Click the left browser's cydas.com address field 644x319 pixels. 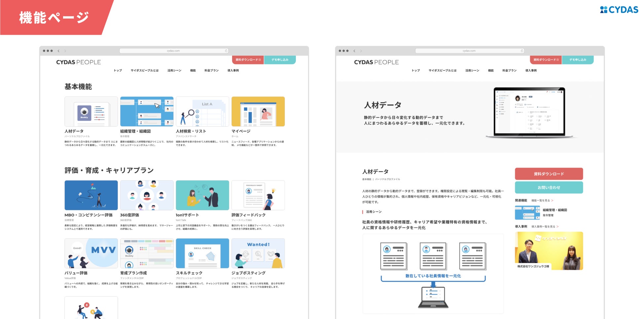[173, 51]
